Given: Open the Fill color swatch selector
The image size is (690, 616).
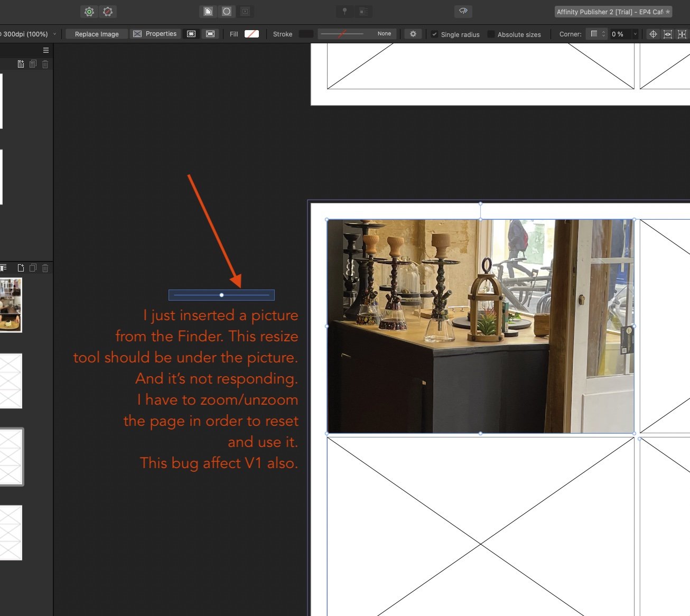Looking at the screenshot, I should click(251, 34).
